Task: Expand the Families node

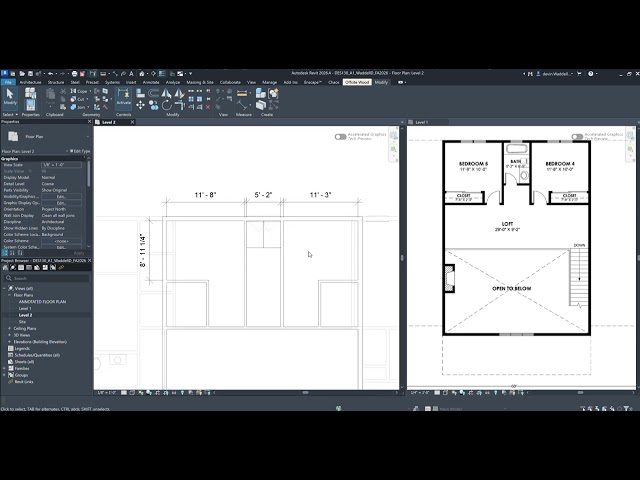Action: 4,369
